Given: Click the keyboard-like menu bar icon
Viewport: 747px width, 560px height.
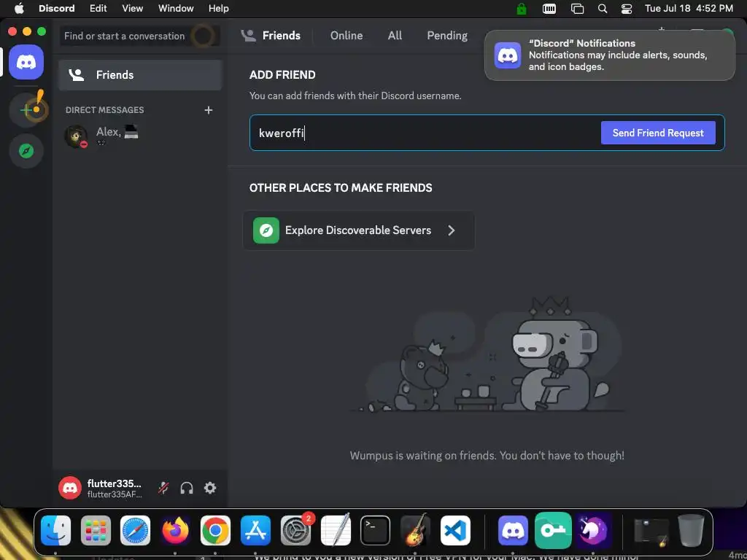Looking at the screenshot, I should (549, 8).
